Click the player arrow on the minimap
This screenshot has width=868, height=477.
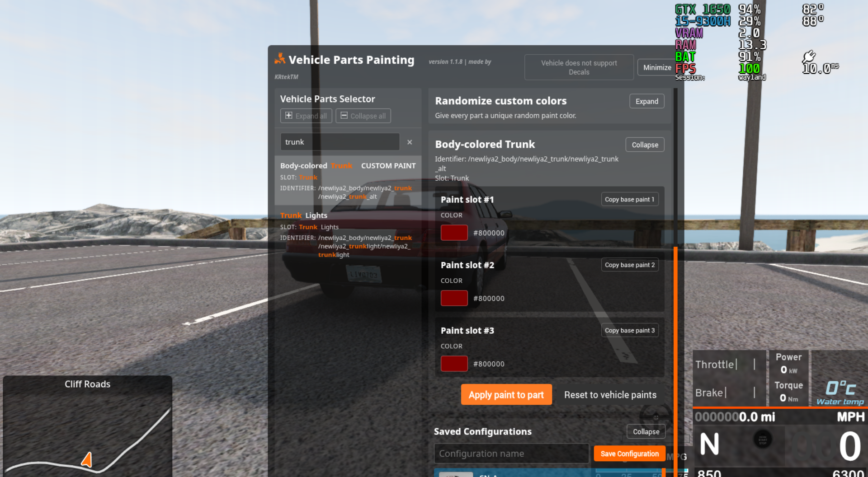(87, 459)
